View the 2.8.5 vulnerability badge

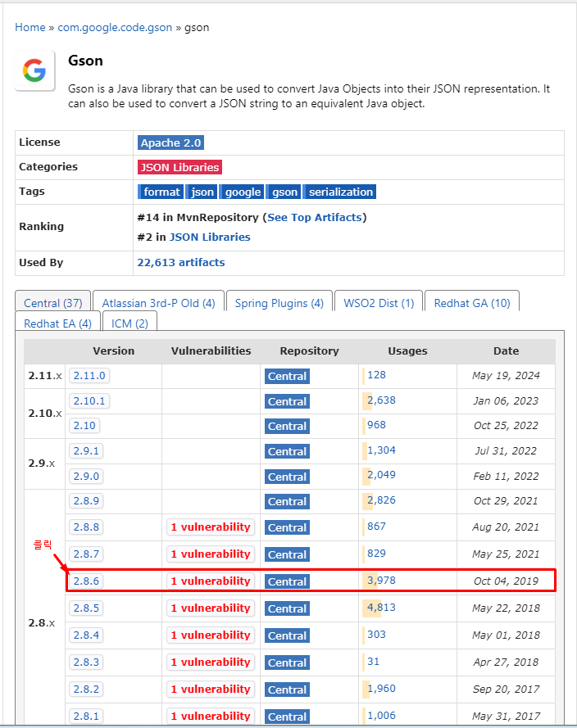tap(211, 608)
